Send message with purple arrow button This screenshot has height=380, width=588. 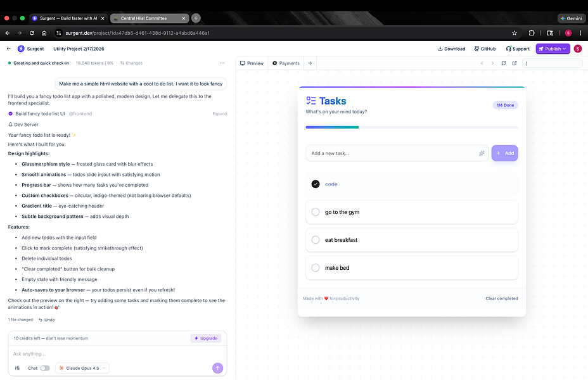[217, 368]
